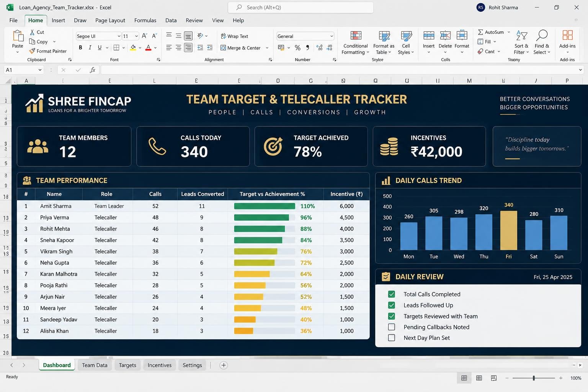The width and height of the screenshot is (588, 392).
Task: Click the Percent Style icon
Action: tap(297, 48)
